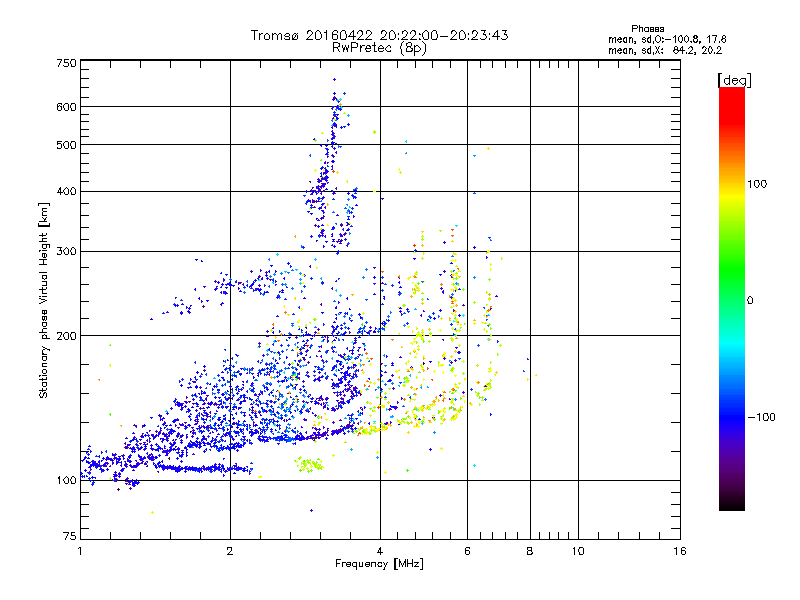
Task: Click the yellow-green echo cluster near 100 km
Action: click(x=309, y=465)
